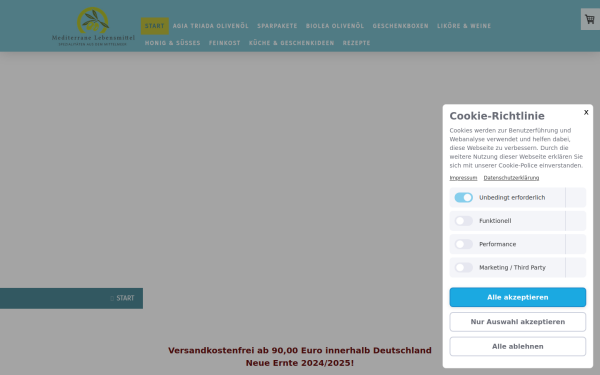Image resolution: width=600 pixels, height=375 pixels.
Task: Open Liköre & Weine category
Action: 464,26
